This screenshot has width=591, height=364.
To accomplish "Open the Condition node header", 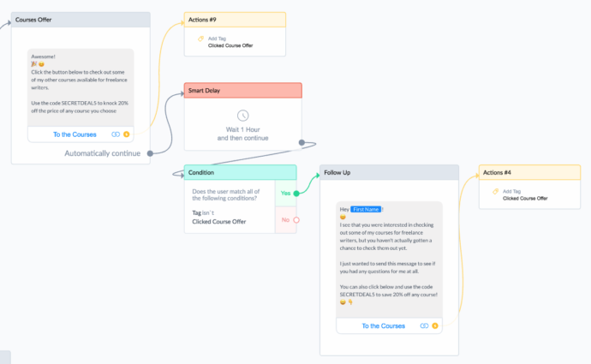I will [x=241, y=173].
